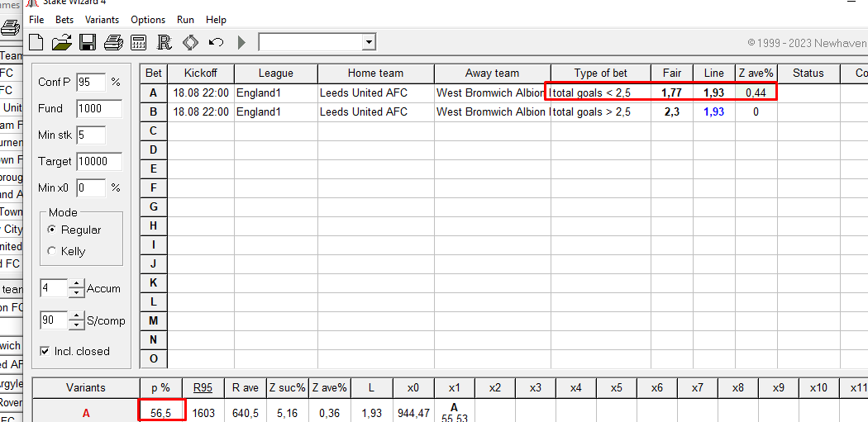Click the Run play triangle icon
The width and height of the screenshot is (868, 422).
[241, 42]
